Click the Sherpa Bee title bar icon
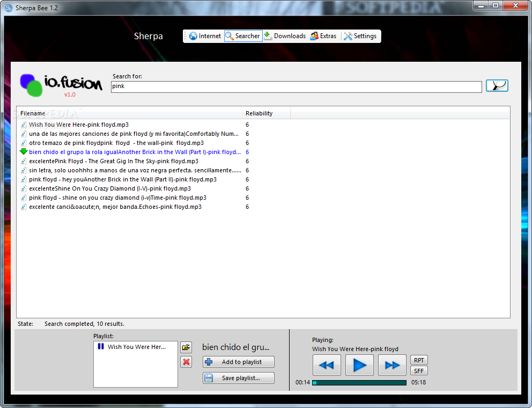532x408 pixels. [x=9, y=8]
